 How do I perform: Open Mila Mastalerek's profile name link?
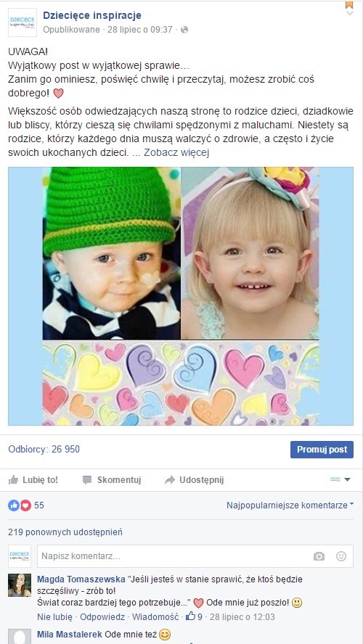[70, 635]
